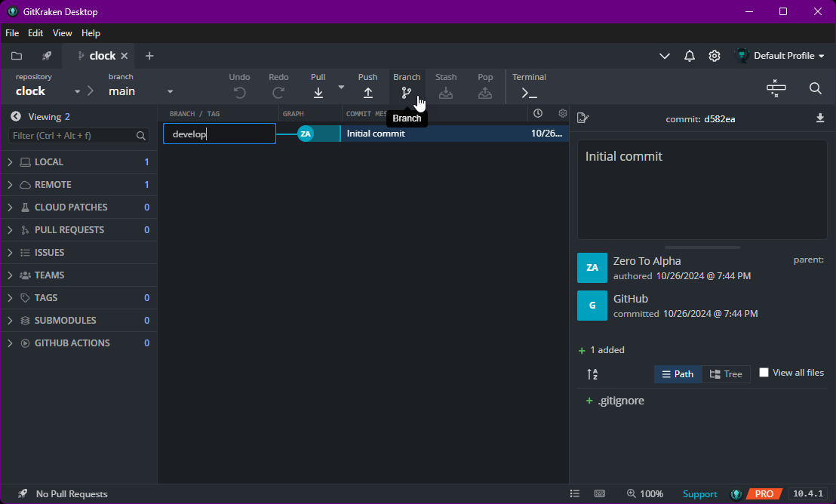This screenshot has width=836, height=504.
Task: Open the notifications bell icon
Action: [x=689, y=56]
